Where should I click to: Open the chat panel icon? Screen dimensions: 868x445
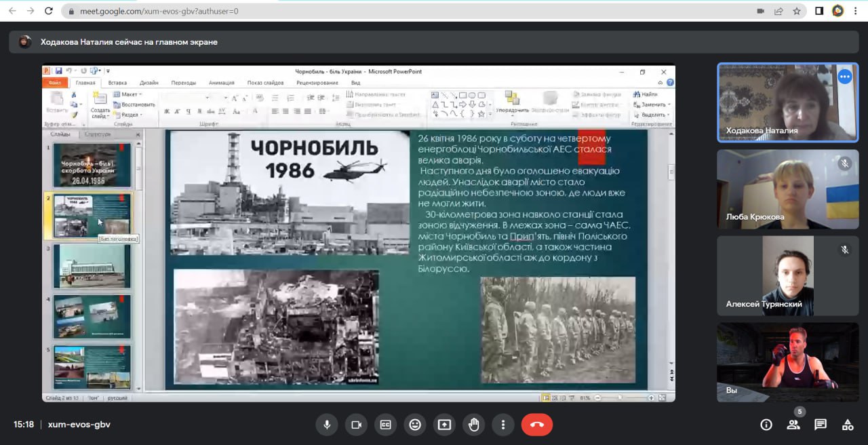(x=821, y=425)
